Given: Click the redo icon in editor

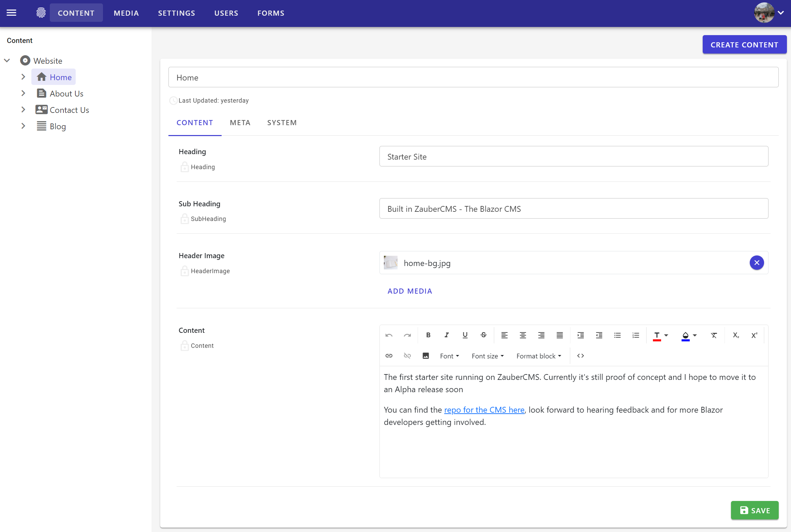Looking at the screenshot, I should click(407, 335).
